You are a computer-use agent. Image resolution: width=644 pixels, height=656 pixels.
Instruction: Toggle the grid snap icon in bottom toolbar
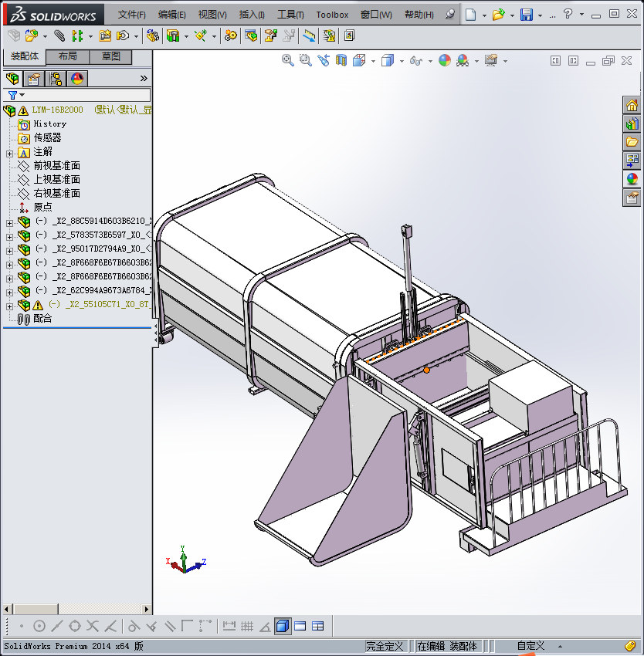click(247, 626)
